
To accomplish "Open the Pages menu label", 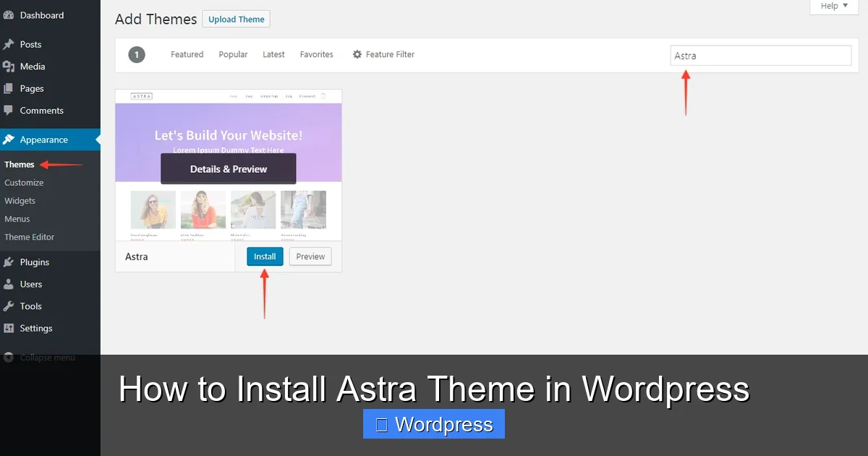I will 32,88.
